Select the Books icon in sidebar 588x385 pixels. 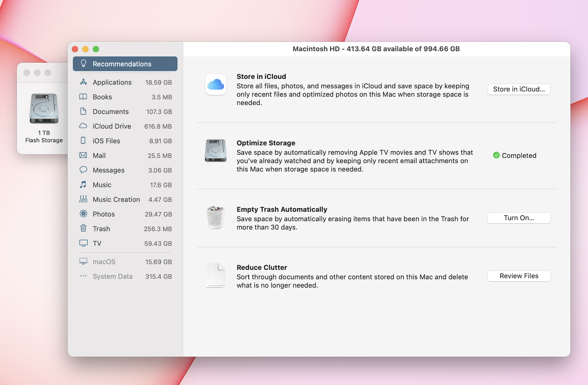click(x=83, y=97)
